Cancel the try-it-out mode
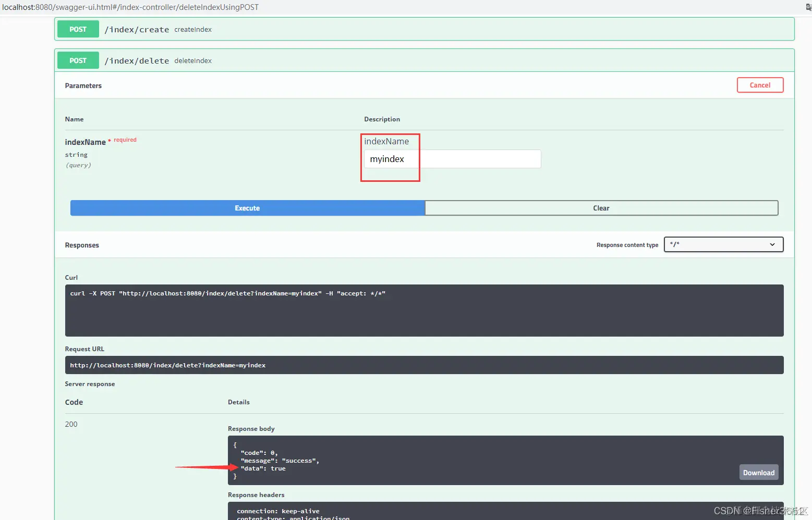This screenshot has width=812, height=520. (760, 85)
